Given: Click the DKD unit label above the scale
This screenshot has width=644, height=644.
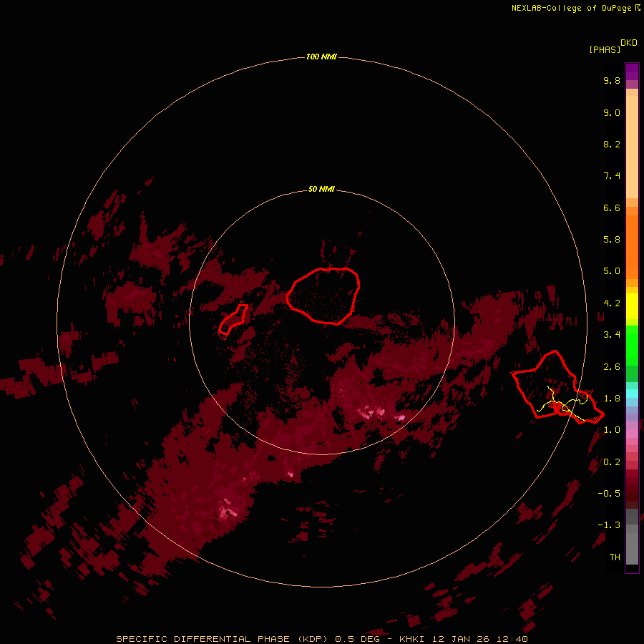Looking at the screenshot, I should 629,43.
